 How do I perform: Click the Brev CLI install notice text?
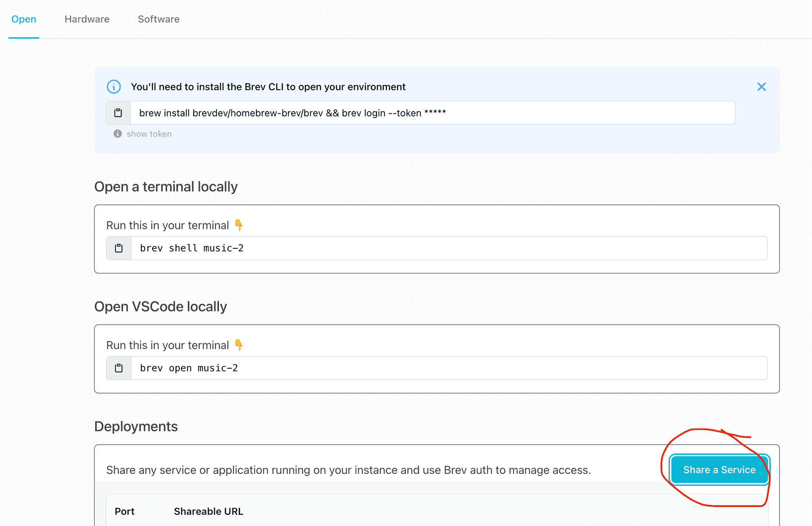[268, 87]
